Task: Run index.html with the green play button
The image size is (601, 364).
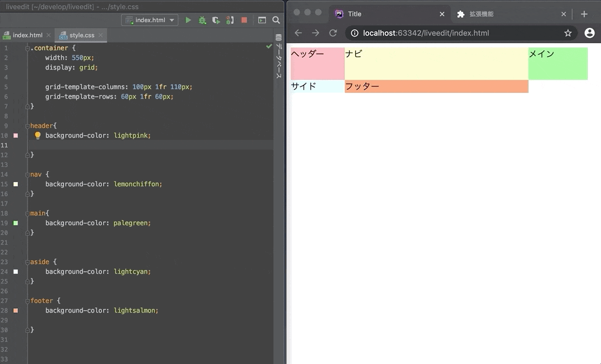Action: (188, 20)
